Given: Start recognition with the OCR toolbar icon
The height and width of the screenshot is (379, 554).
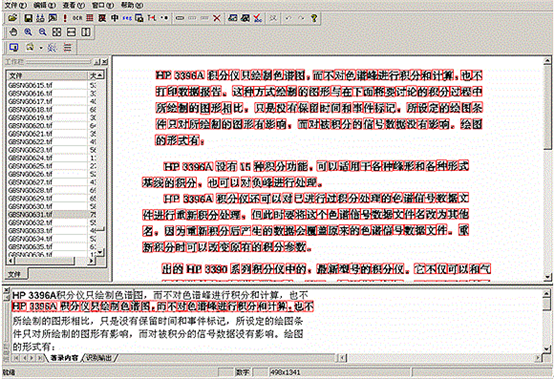Looking at the screenshot, I should [x=77, y=18].
